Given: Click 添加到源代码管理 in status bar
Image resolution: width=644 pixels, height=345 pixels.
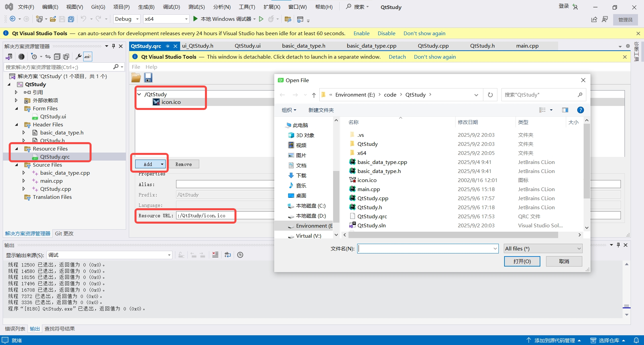Looking at the screenshot, I should 554,340.
